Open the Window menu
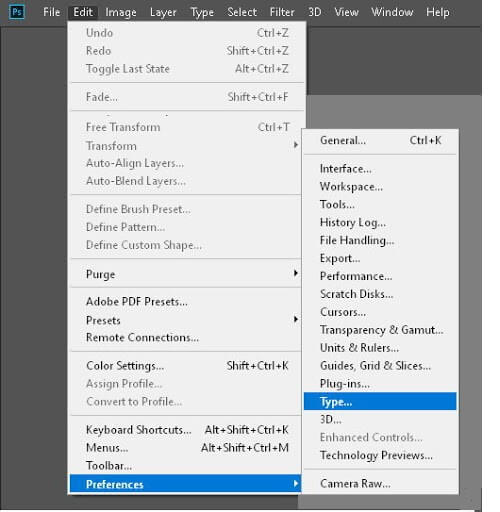 pyautogui.click(x=392, y=12)
